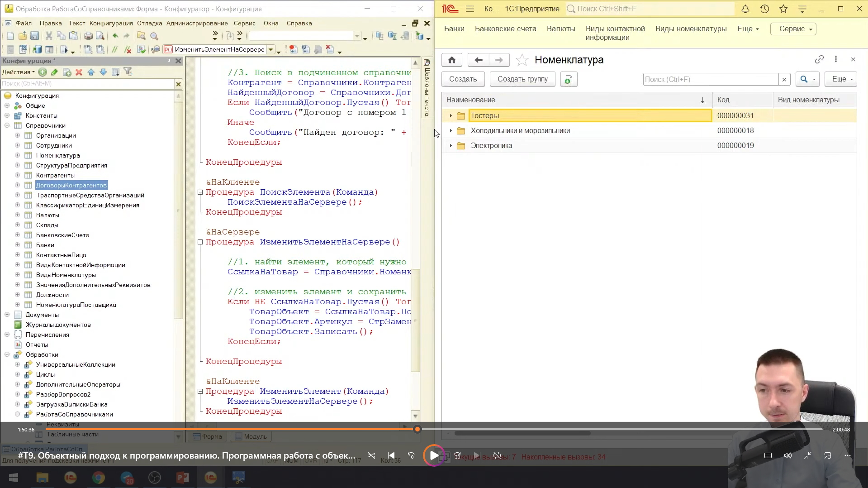Toggle repeat in the video player
The width and height of the screenshot is (868, 488).
coord(497,455)
